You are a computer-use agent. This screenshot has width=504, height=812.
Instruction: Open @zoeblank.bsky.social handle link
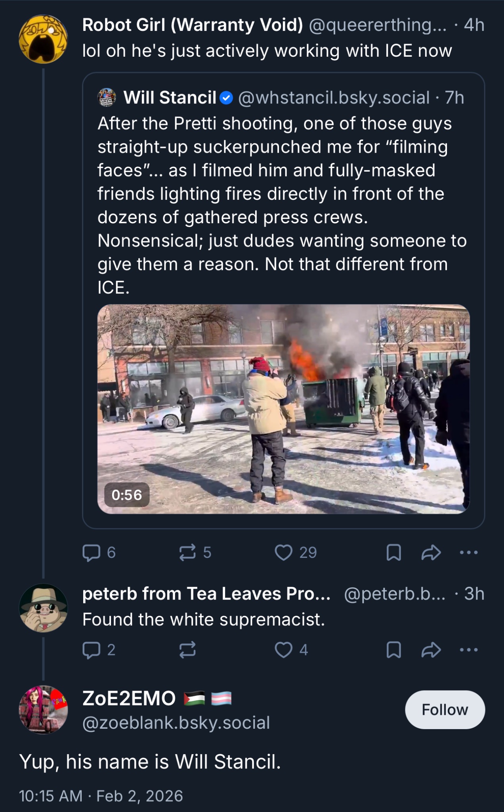[176, 723]
